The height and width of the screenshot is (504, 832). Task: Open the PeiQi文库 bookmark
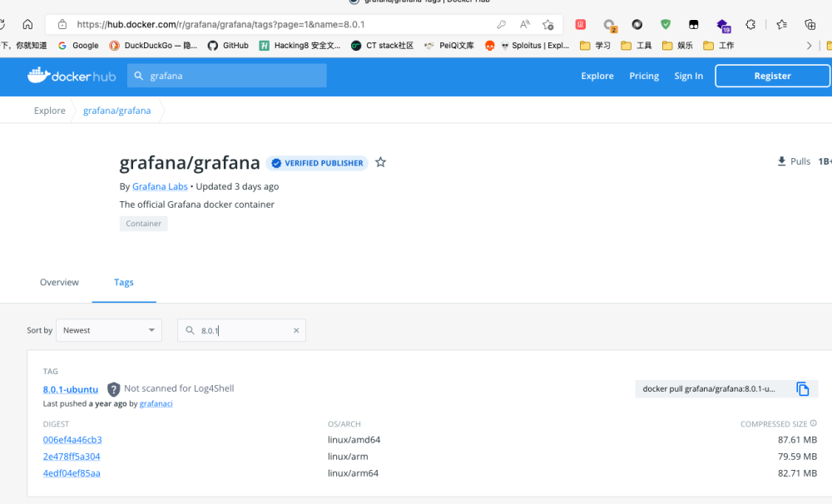449,46
